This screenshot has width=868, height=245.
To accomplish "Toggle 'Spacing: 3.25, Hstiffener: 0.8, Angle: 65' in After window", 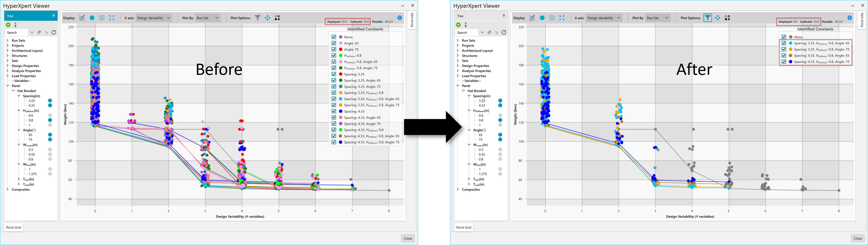I will (784, 43).
